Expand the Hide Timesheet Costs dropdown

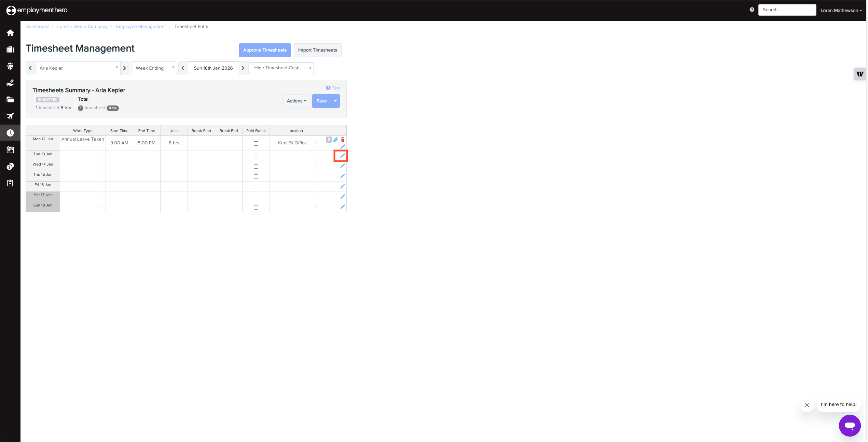point(281,68)
